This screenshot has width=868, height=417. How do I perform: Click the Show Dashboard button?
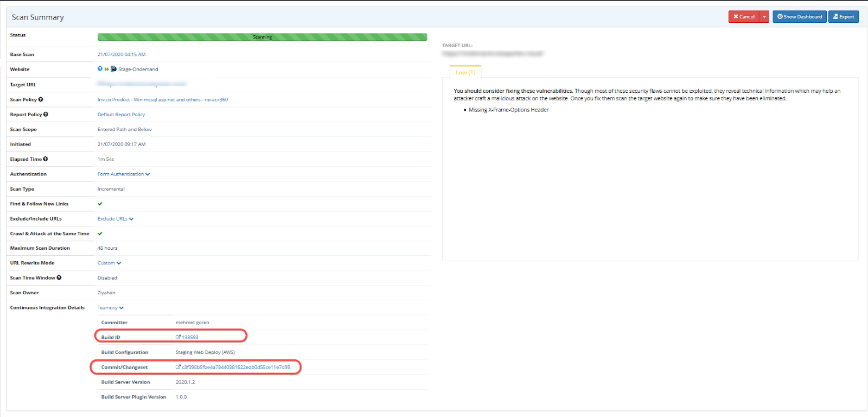click(x=799, y=17)
